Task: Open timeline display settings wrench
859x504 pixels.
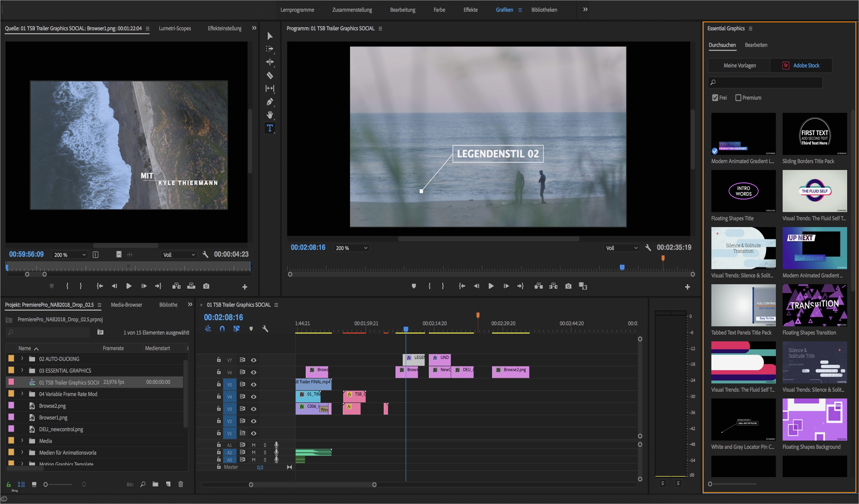Action: point(265,329)
